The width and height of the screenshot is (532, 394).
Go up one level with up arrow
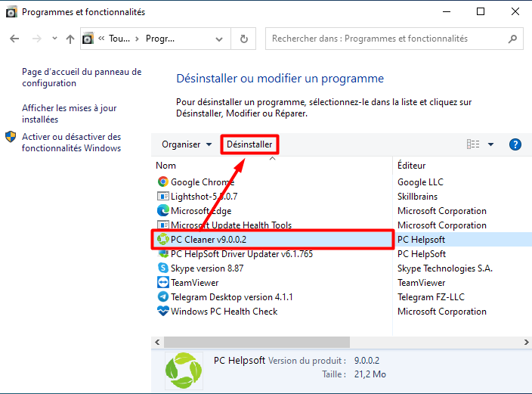(x=70, y=39)
